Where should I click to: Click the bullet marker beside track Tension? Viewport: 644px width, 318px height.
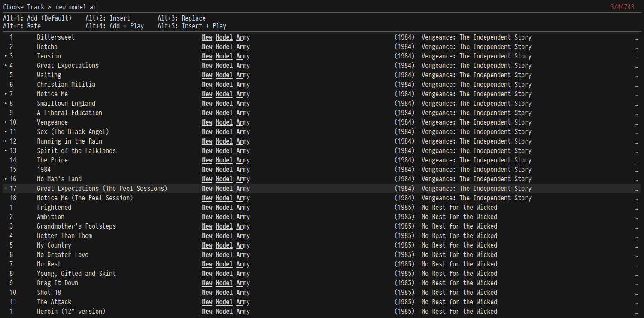[x=6, y=56]
